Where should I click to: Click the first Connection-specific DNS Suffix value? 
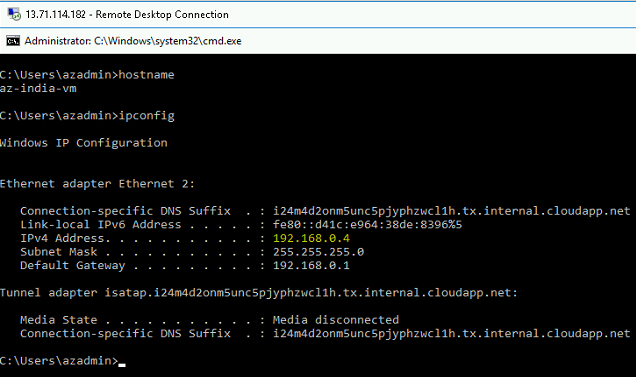click(451, 211)
